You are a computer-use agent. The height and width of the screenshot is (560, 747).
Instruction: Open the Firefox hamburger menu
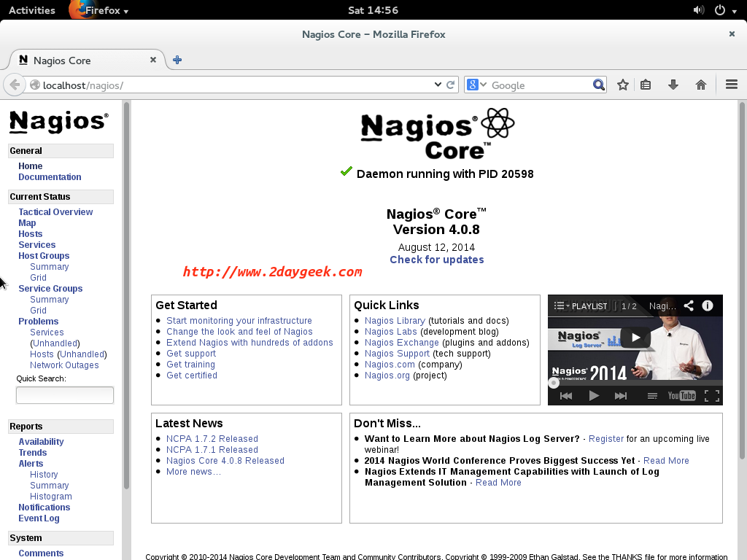(x=732, y=85)
